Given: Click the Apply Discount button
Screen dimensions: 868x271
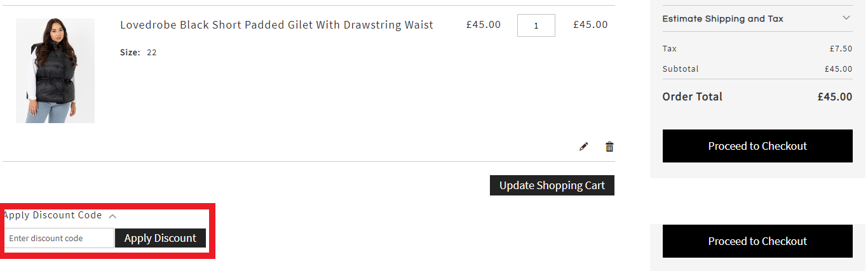Looking at the screenshot, I should tap(160, 238).
